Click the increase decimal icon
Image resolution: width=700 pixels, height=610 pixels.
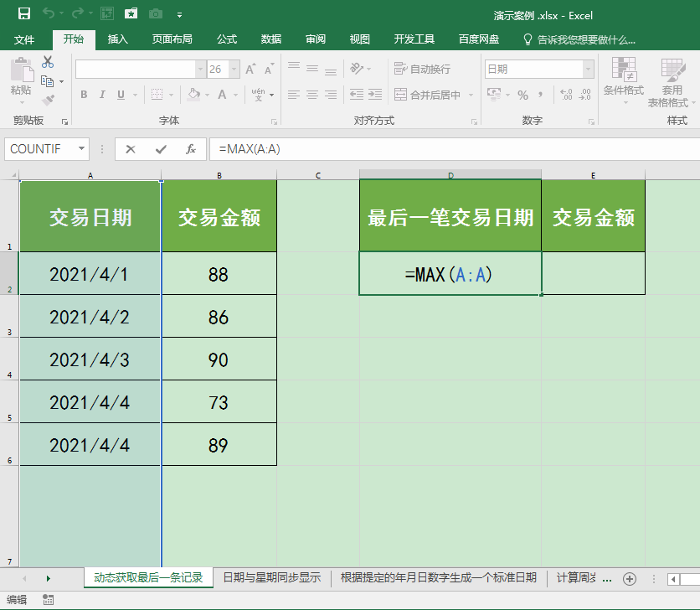coord(566,95)
